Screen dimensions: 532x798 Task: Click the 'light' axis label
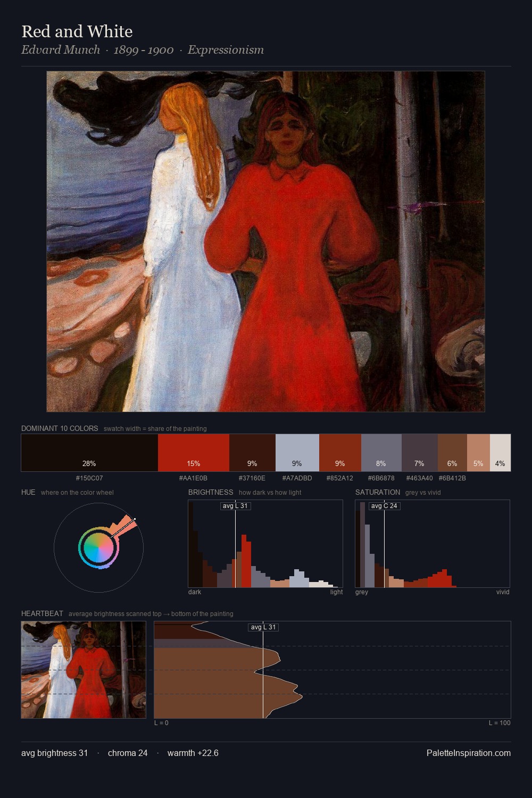coord(336,592)
